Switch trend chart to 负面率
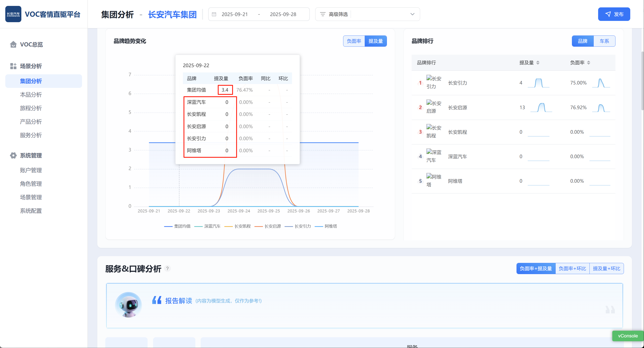This screenshot has width=644, height=348. pos(354,41)
